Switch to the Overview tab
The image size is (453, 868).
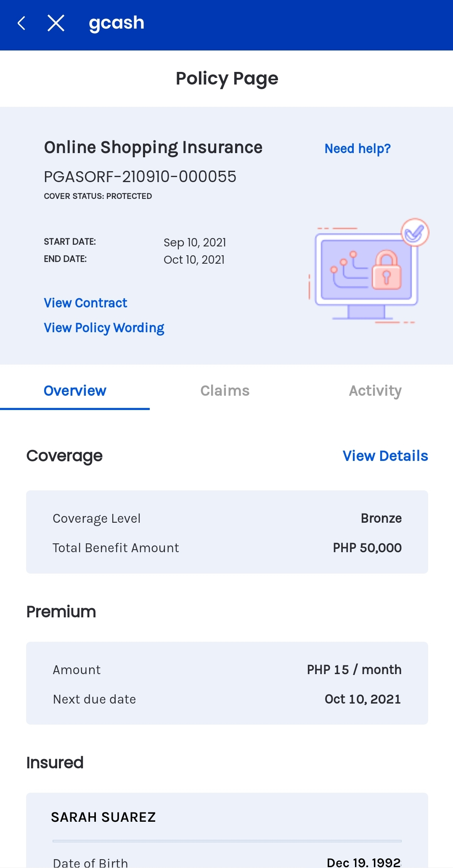coord(75,391)
